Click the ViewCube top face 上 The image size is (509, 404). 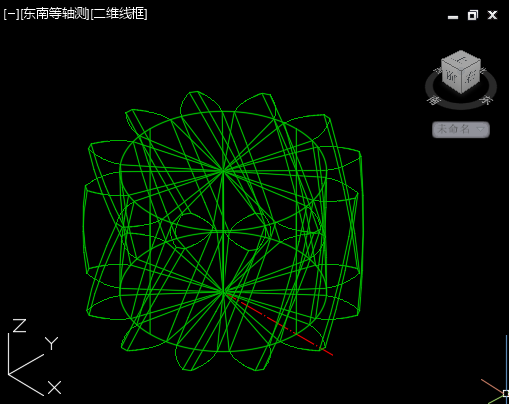pyautogui.click(x=462, y=59)
